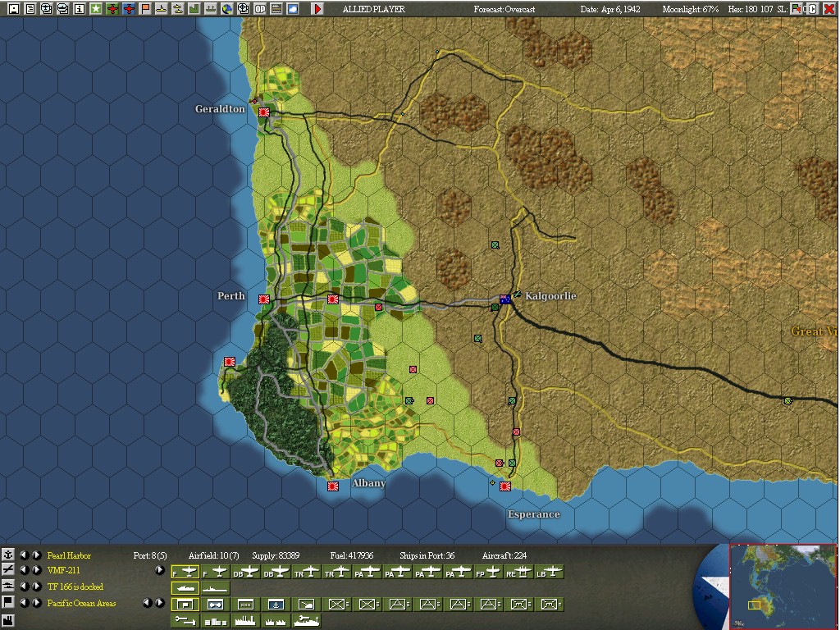Select the highlighted task force ship icon
The image size is (840, 630).
[185, 588]
